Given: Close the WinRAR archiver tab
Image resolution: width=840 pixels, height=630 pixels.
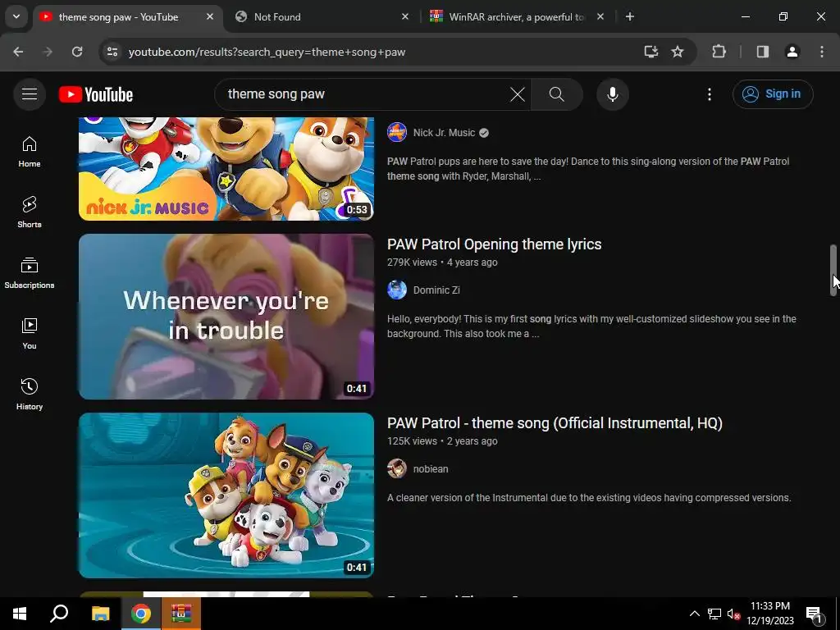Looking at the screenshot, I should (x=600, y=16).
